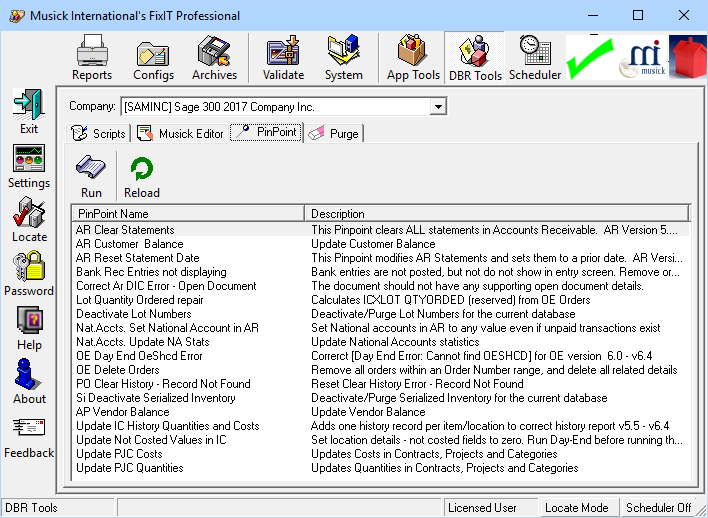Open the System tool
Image resolution: width=708 pixels, height=518 pixels.
pos(344,58)
